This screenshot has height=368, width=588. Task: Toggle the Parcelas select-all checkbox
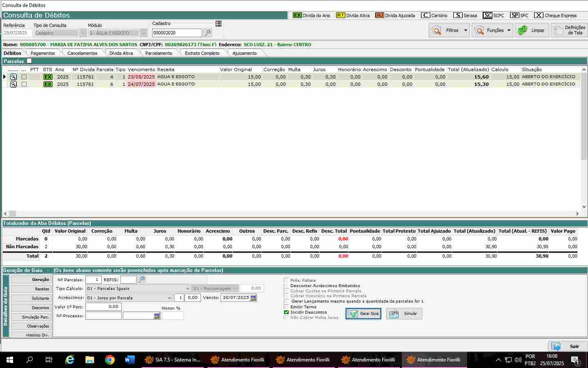[x=29, y=61]
